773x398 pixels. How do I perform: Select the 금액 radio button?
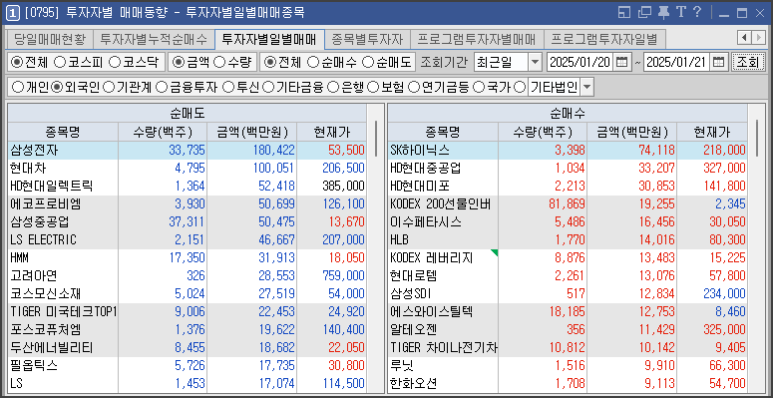pyautogui.click(x=178, y=62)
